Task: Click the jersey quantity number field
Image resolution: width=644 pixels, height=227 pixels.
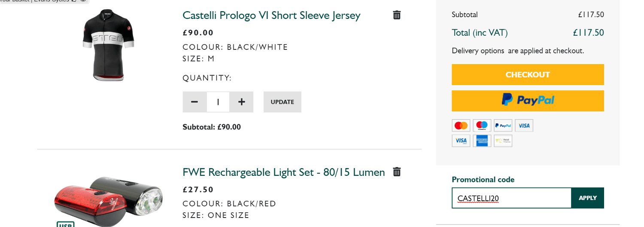Action: click(x=218, y=102)
